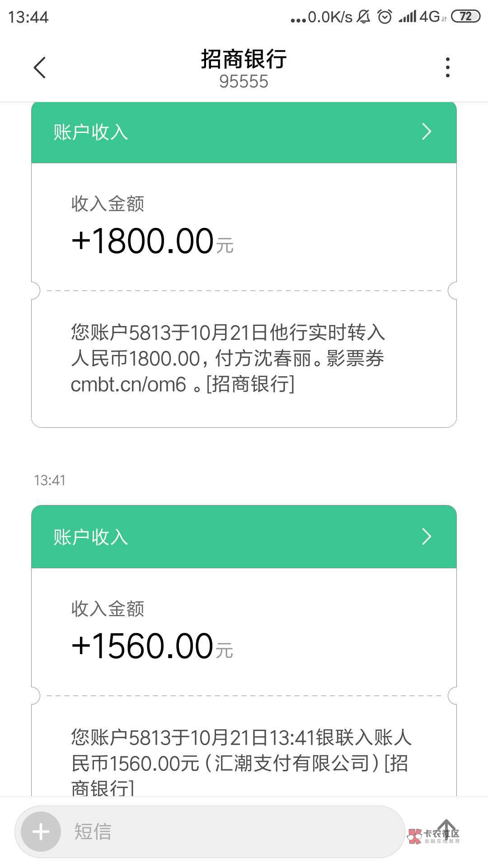The image size is (488, 868).
Task: Tap the +1560.00 income amount
Action: tap(143, 646)
